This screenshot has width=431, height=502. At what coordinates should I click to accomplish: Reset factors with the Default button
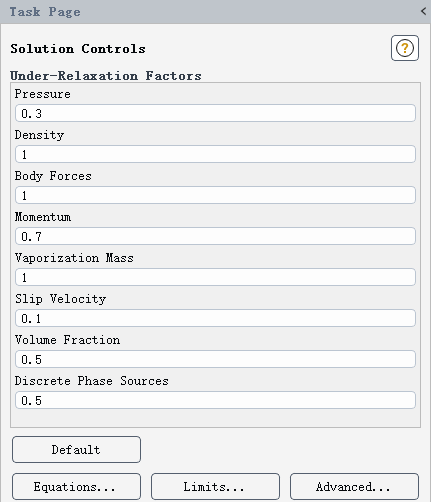click(76, 449)
